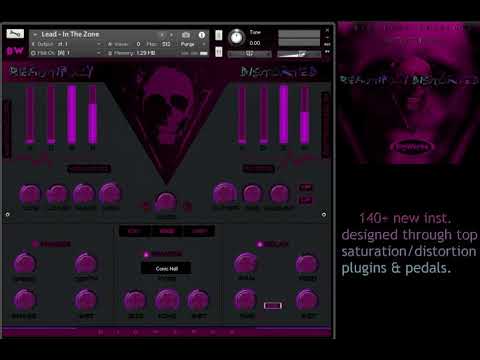This screenshot has height=360, width=480.
Task: Click the upper-left Delay knob
Action: pos(246,263)
